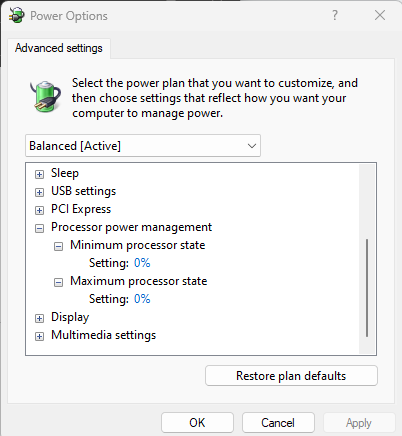Image resolution: width=402 pixels, height=436 pixels.
Task: Select the Display label in tree
Action: (70, 317)
